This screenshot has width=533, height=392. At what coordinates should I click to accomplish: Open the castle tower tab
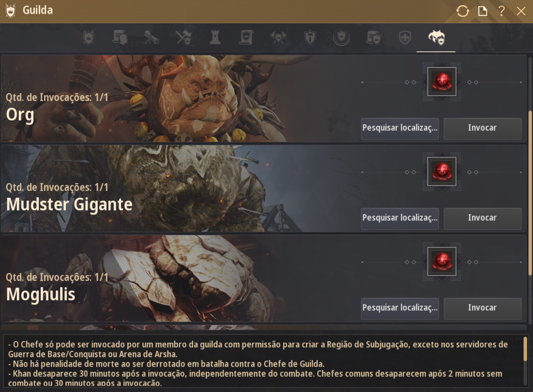click(x=215, y=38)
